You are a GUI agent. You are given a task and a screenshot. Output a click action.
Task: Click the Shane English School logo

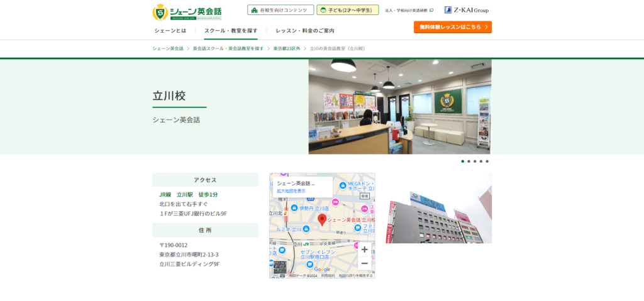tap(187, 12)
